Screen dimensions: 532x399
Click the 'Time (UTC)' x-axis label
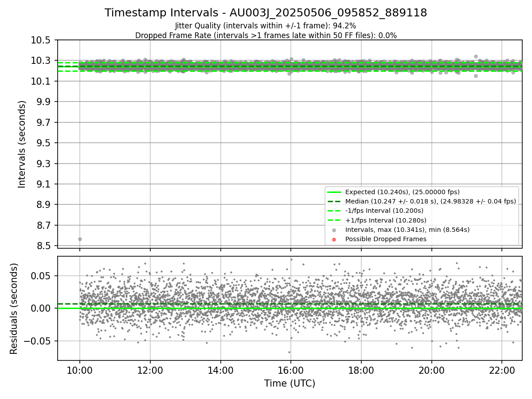[289, 383]
